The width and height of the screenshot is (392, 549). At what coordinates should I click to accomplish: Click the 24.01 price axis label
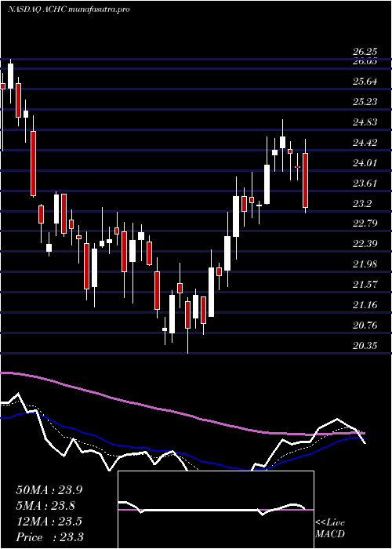[x=365, y=163]
